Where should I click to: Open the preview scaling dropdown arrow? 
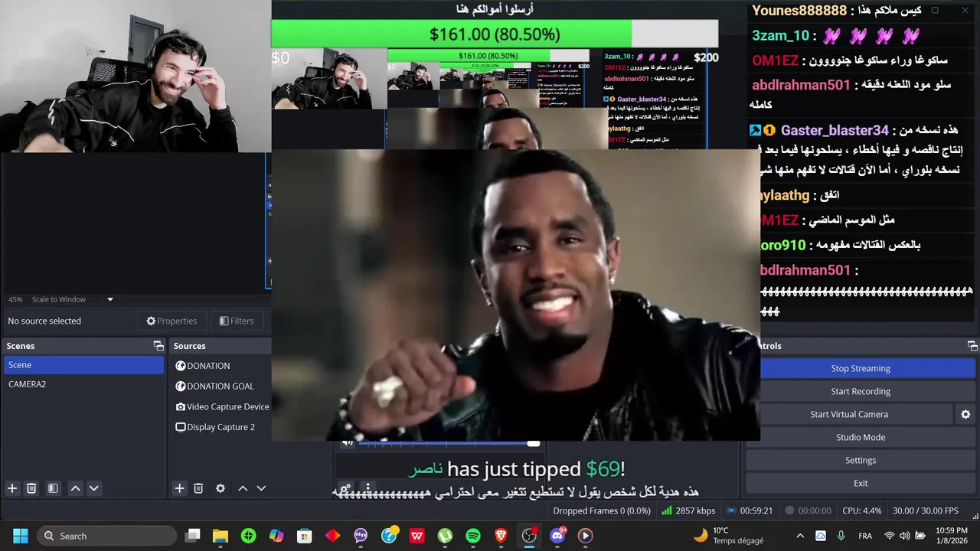pyautogui.click(x=110, y=299)
